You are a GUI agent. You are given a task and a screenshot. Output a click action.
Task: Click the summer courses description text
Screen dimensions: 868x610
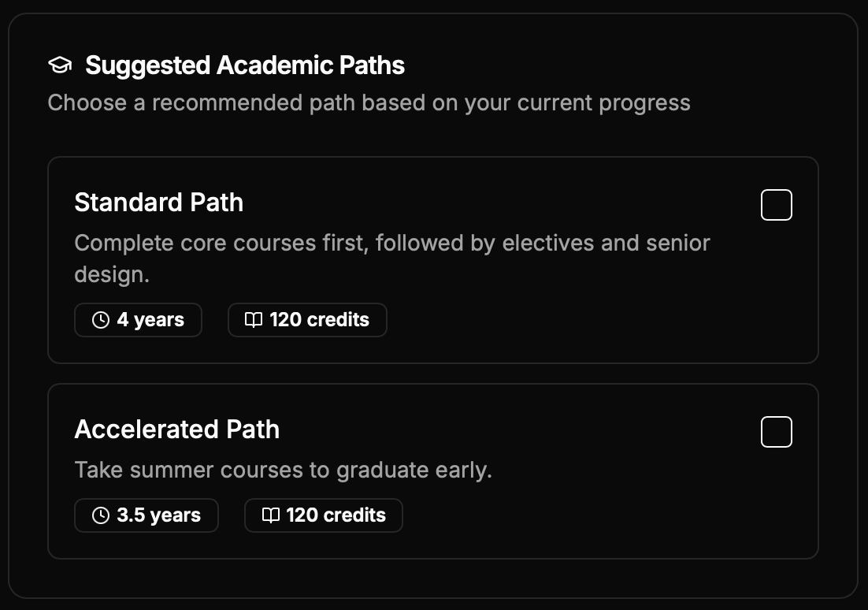coord(282,470)
